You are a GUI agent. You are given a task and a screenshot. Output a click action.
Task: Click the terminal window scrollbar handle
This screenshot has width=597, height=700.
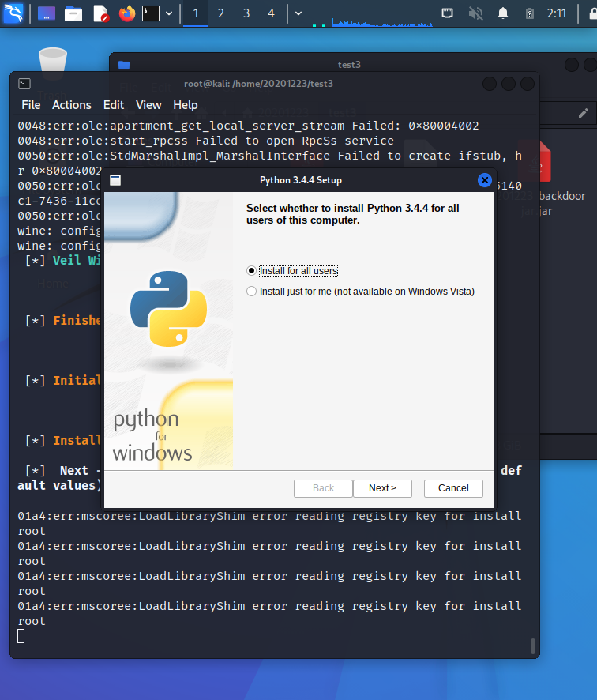[532, 646]
